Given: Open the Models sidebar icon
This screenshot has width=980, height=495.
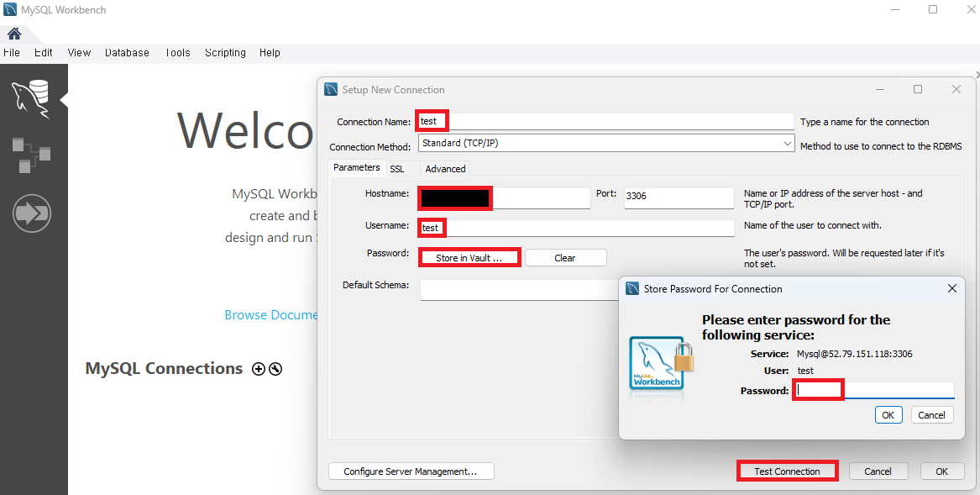Looking at the screenshot, I should pos(31,156).
